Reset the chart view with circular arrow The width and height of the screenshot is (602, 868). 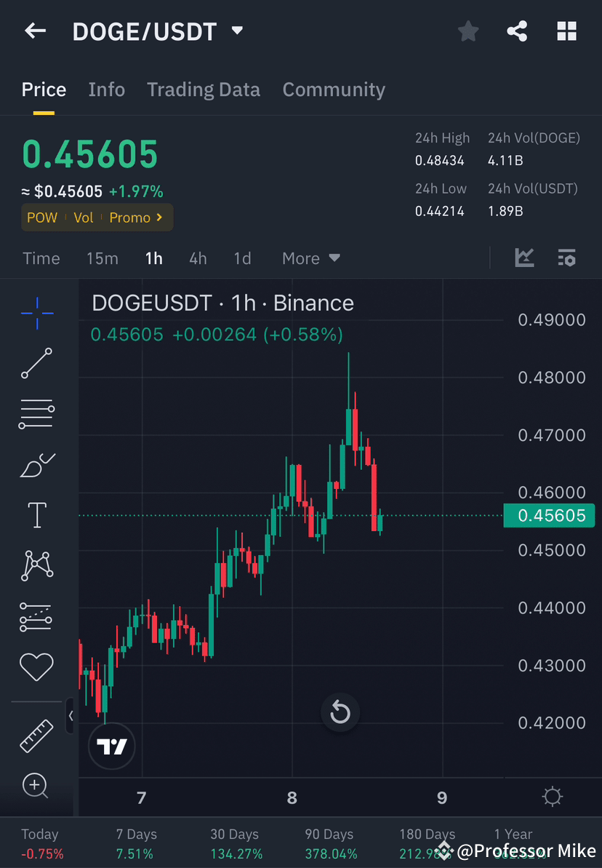[340, 712]
